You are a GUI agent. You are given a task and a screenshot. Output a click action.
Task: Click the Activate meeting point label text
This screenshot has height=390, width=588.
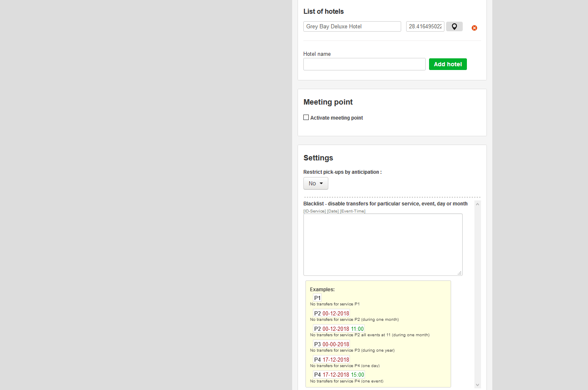tap(336, 118)
